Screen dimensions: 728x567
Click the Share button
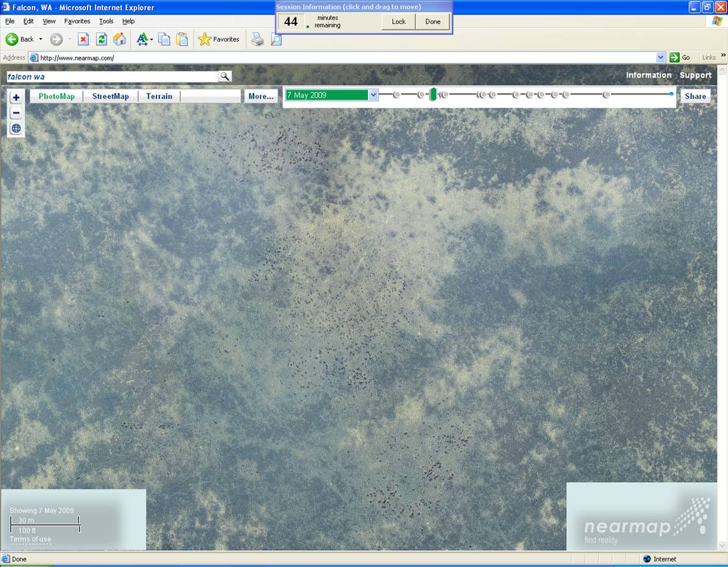pos(695,96)
